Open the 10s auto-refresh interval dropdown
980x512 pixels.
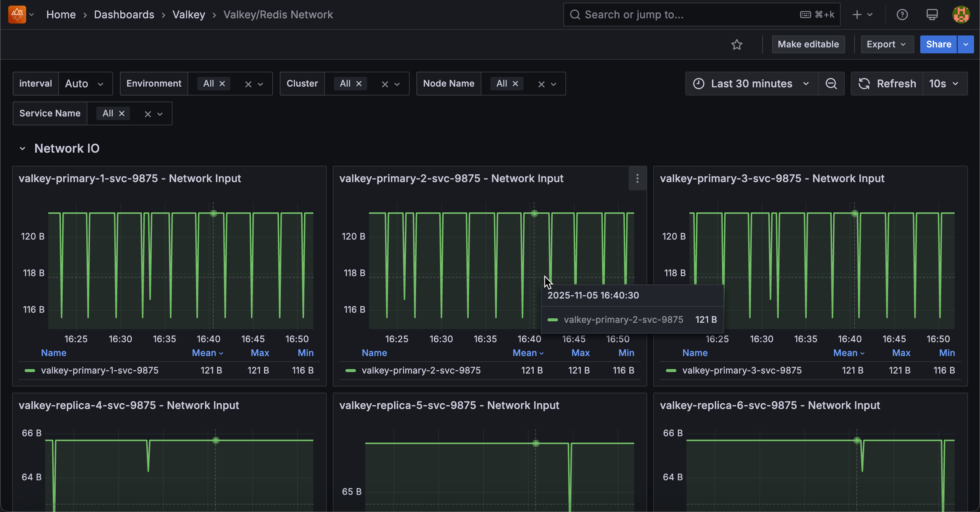click(944, 84)
